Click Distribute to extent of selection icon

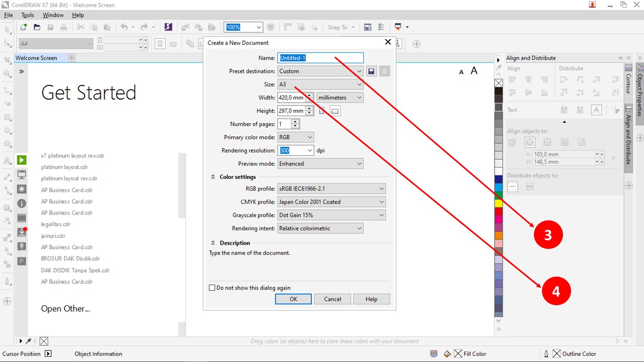coord(513,187)
